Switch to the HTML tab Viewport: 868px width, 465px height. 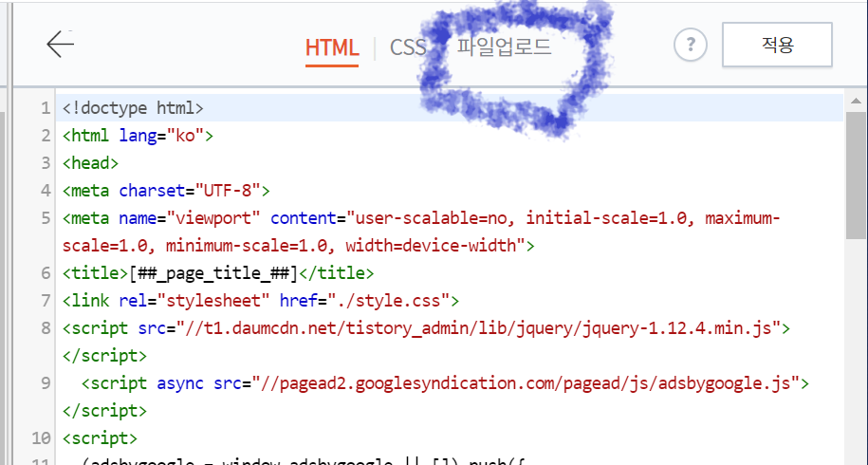(332, 47)
